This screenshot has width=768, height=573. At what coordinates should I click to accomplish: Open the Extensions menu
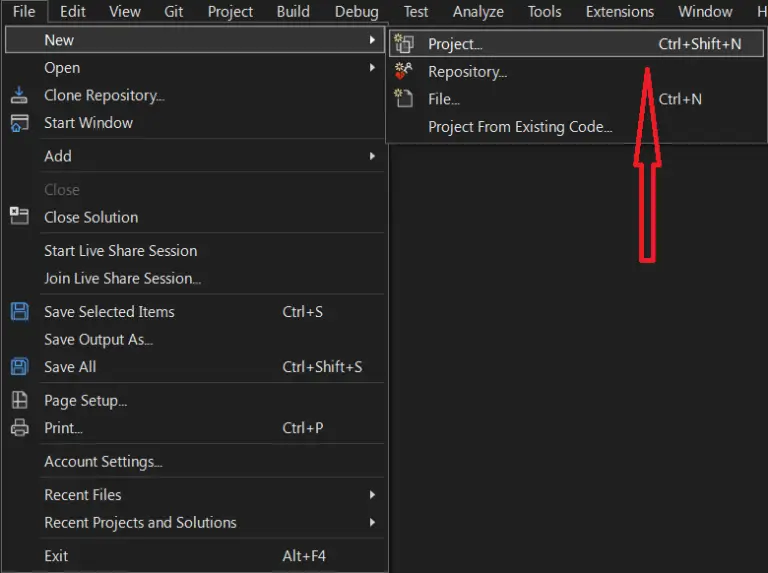(620, 11)
